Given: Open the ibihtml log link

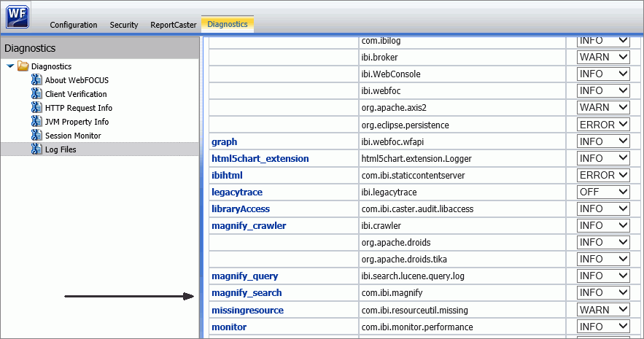Looking at the screenshot, I should pyautogui.click(x=227, y=175).
